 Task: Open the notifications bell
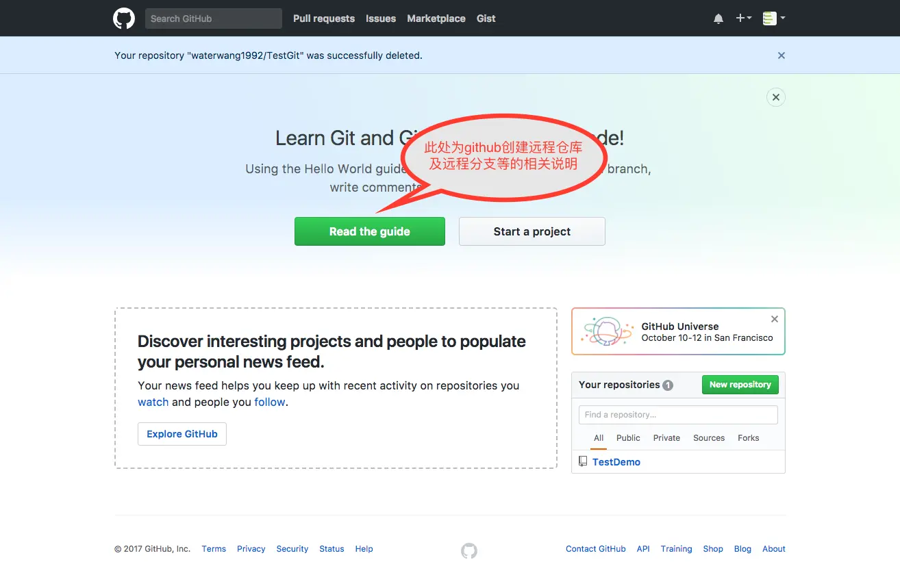tap(718, 19)
